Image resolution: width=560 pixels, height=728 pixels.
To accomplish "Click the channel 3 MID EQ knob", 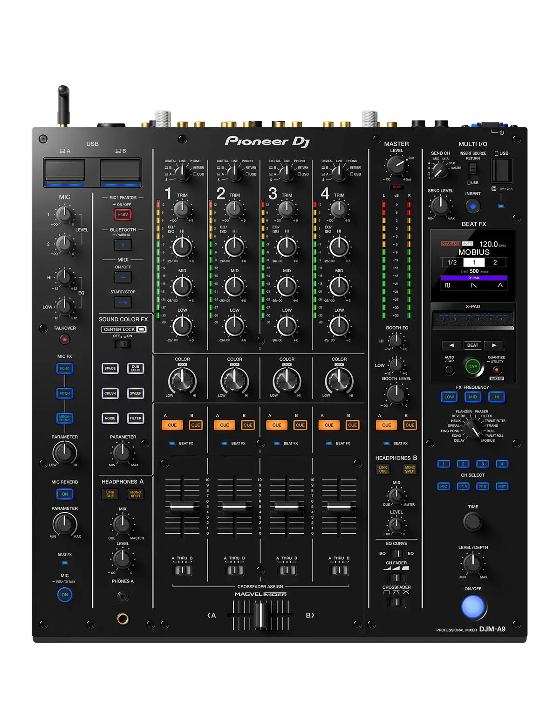I will click(287, 287).
